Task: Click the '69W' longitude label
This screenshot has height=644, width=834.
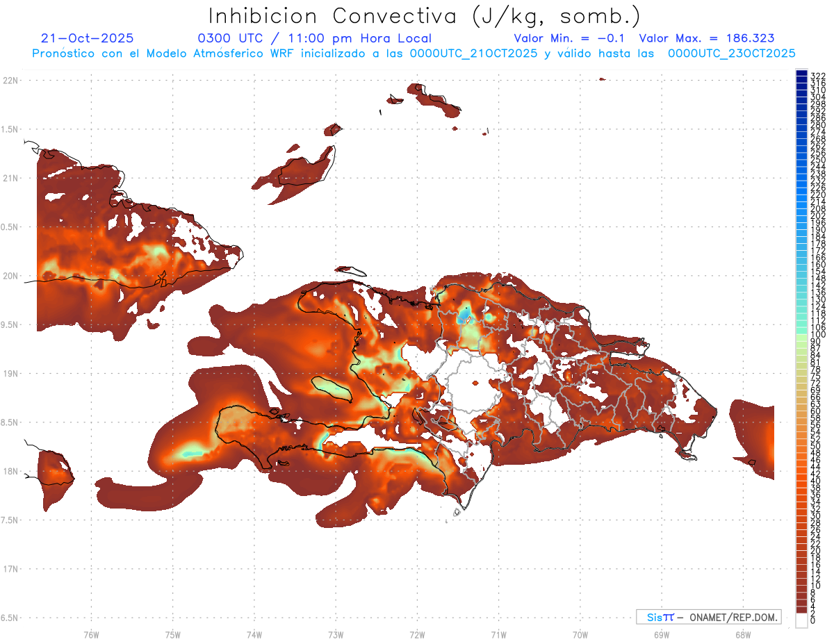Action: click(x=662, y=635)
